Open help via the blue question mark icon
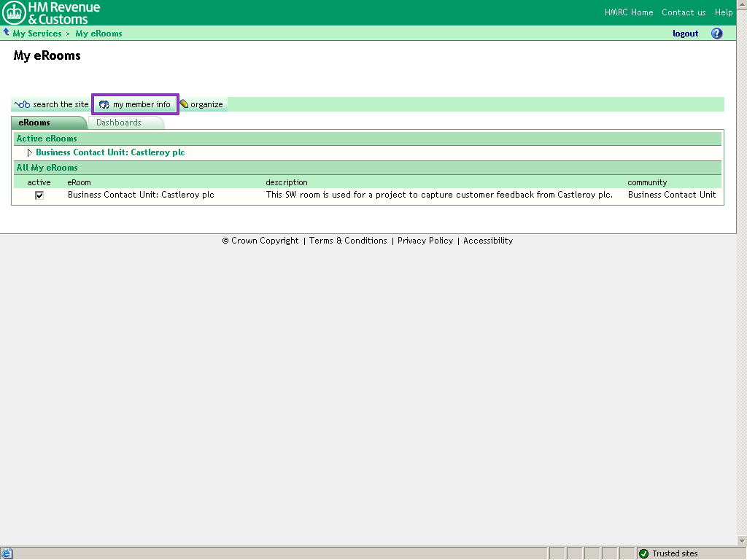 716,34
